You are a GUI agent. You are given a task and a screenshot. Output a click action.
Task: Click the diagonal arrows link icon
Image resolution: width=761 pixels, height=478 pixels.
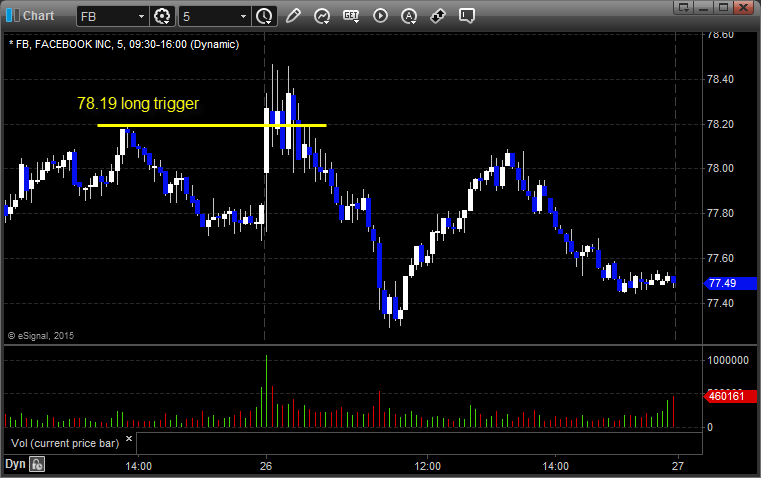coord(438,16)
